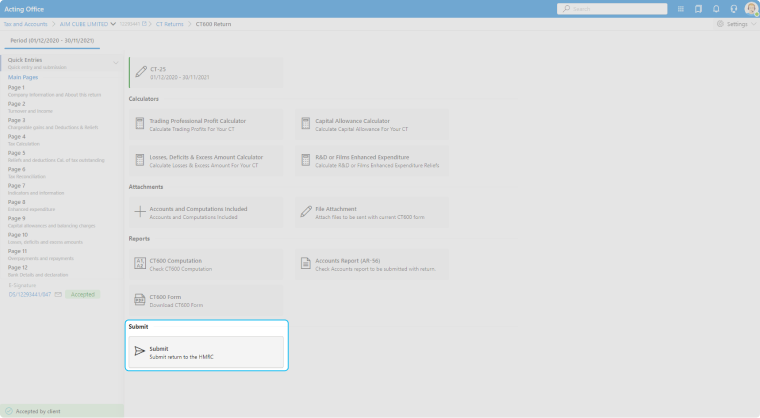Open Main Pages in the sidebar

pyautogui.click(x=23, y=77)
